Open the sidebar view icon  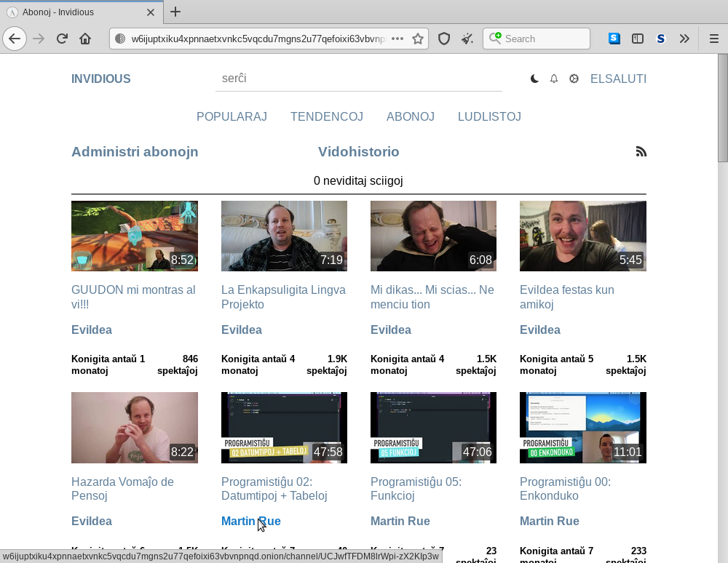pos(638,39)
